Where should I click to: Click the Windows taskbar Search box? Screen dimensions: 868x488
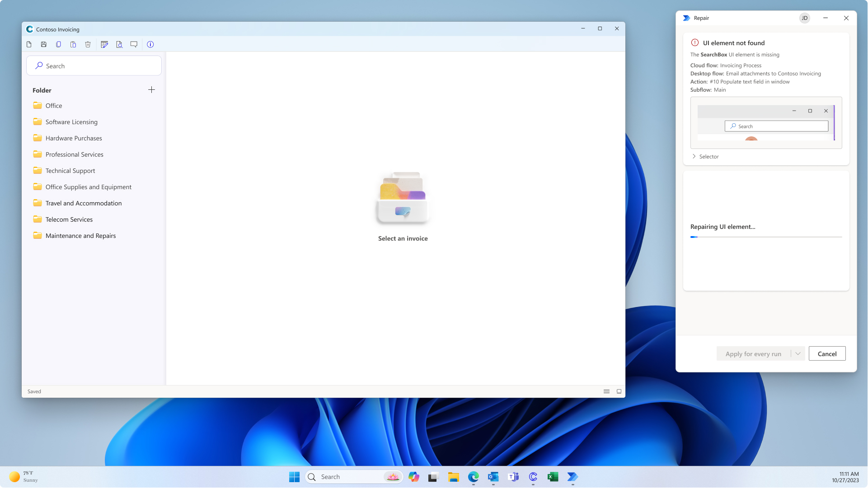pos(354,477)
